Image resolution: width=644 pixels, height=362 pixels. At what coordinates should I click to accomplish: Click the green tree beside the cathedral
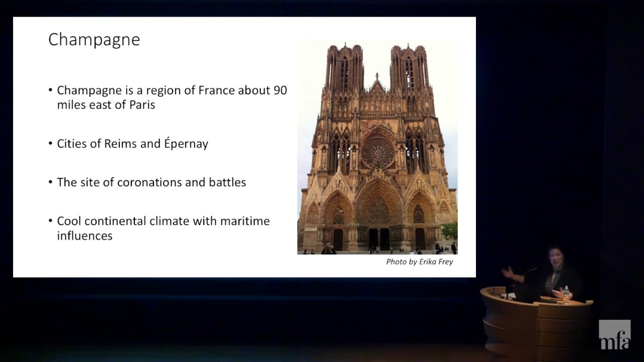click(449, 231)
